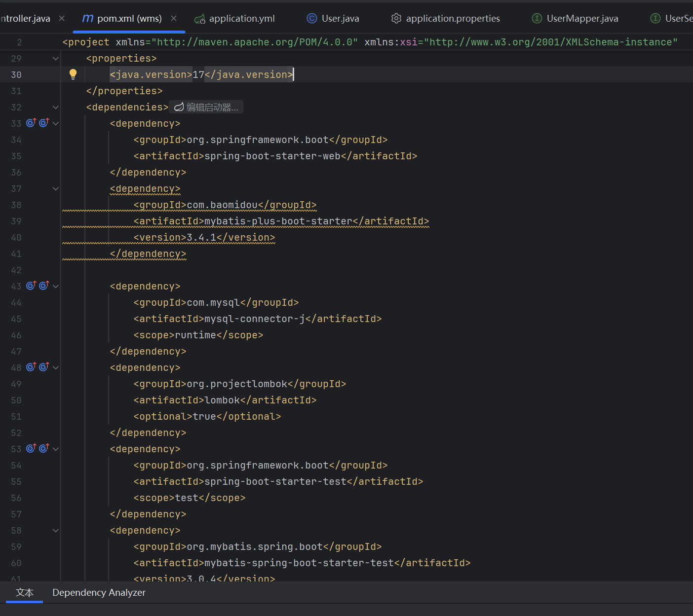Click the interface icon on UserMapper.java tab
This screenshot has width=693, height=616.
(x=537, y=18)
